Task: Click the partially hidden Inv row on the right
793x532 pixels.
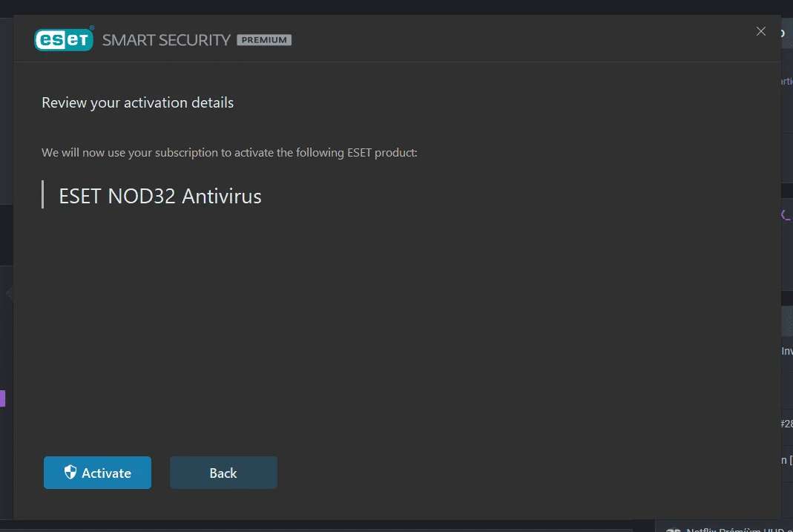Action: [x=787, y=351]
